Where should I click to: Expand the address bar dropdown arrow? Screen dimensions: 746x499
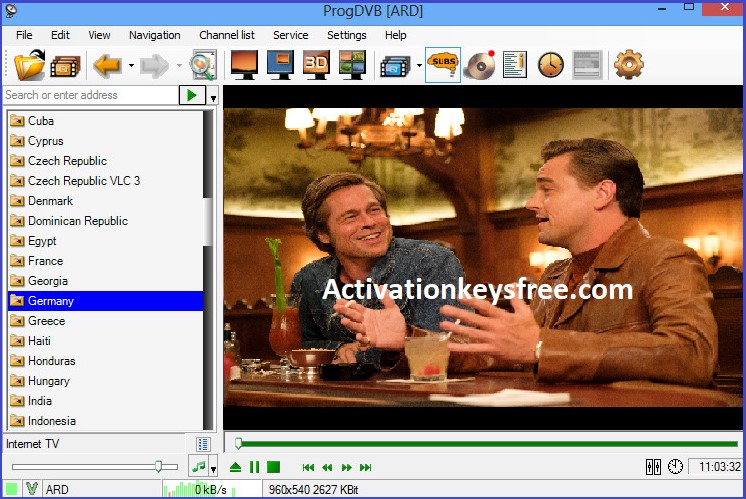coord(213,98)
